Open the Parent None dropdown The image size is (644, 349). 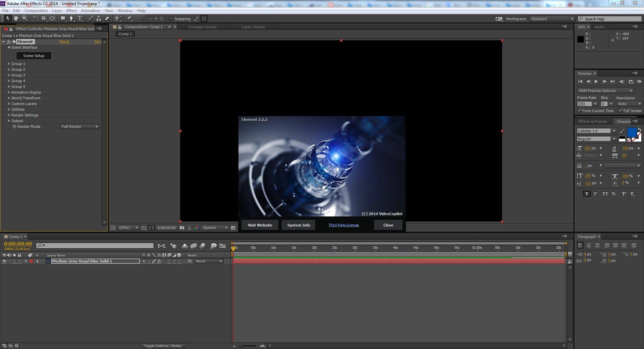coord(209,261)
